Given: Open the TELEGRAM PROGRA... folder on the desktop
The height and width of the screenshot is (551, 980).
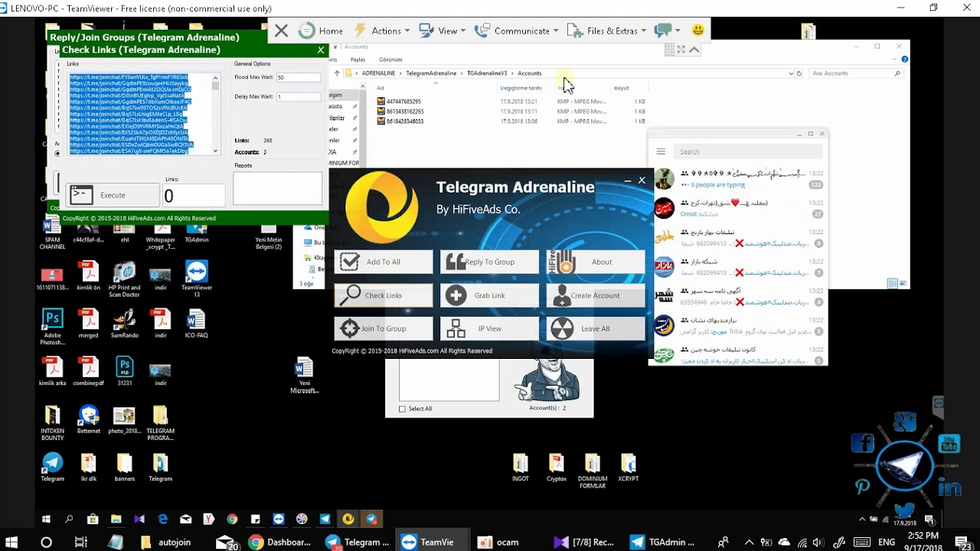Looking at the screenshot, I should (x=160, y=423).
